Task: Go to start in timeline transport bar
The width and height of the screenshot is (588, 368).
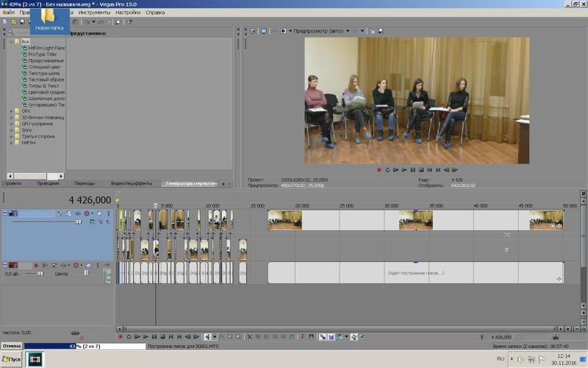Action: tap(171, 337)
